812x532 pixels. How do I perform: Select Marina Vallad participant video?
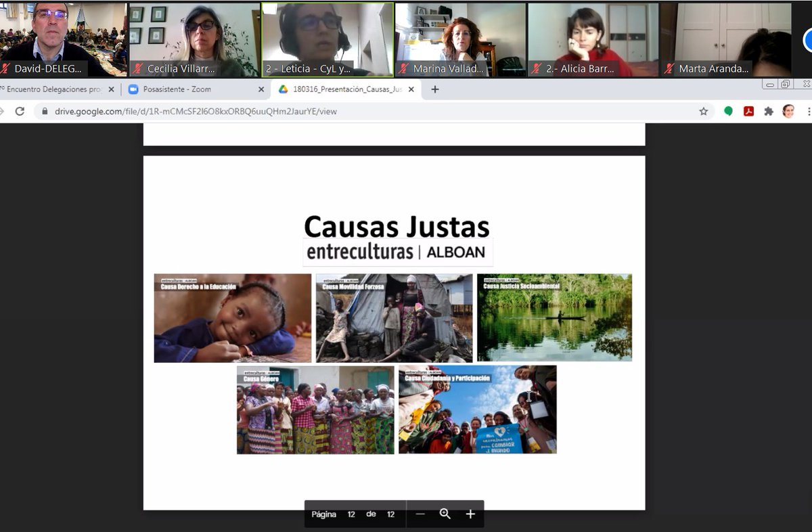tap(460, 39)
